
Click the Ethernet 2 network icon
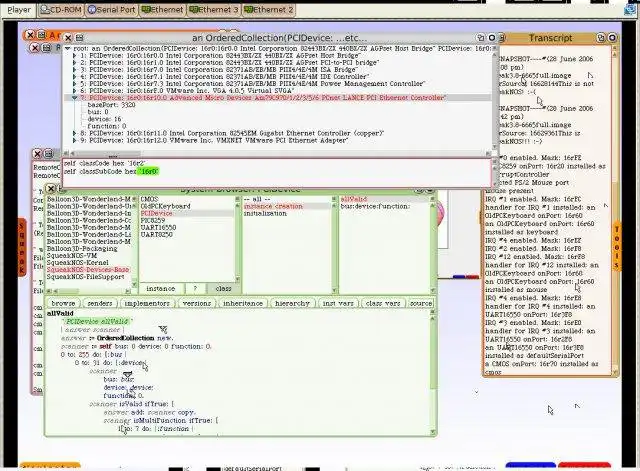click(249, 10)
